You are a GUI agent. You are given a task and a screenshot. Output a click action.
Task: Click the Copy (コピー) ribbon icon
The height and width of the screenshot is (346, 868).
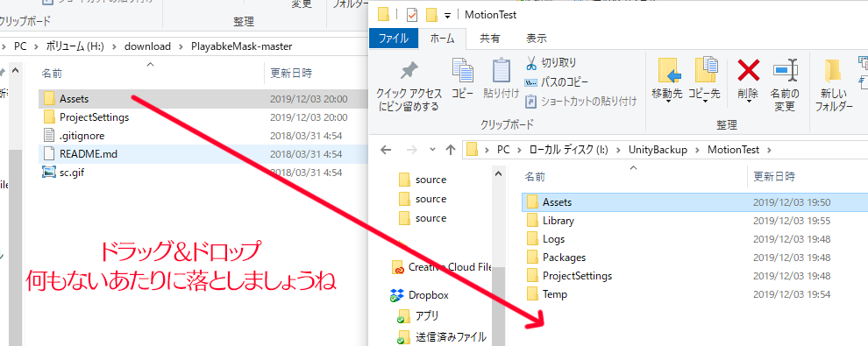[x=462, y=78]
